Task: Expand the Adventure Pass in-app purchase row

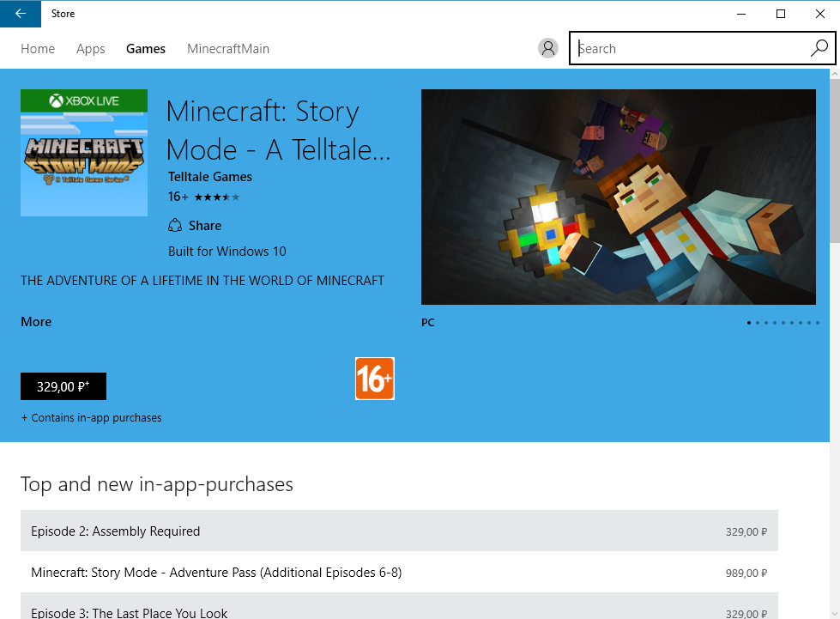Action: coord(400,573)
